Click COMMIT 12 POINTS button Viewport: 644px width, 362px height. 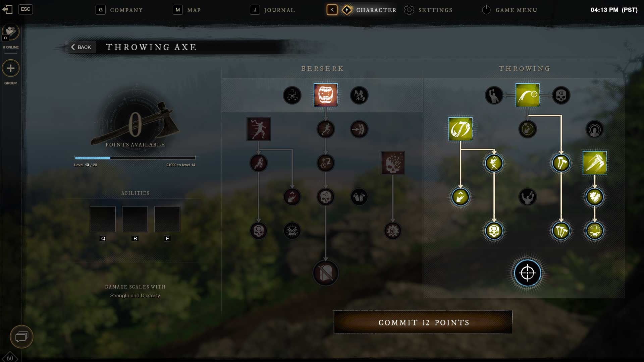click(x=423, y=322)
